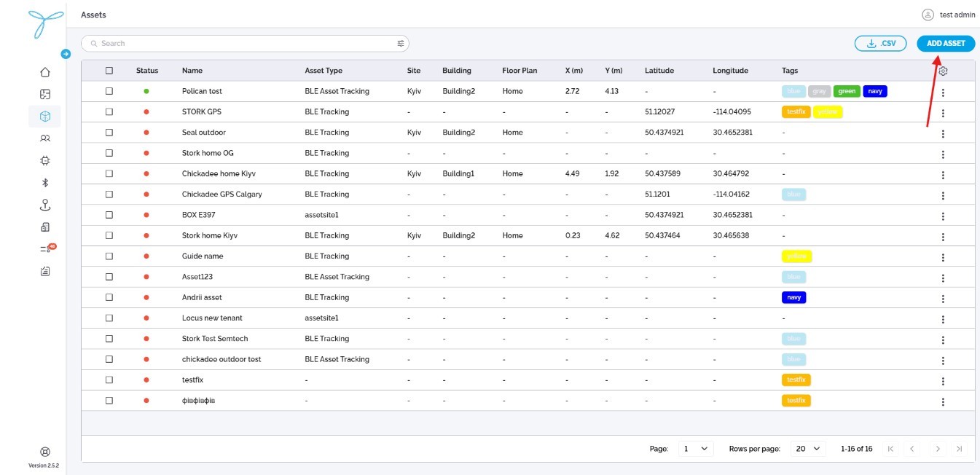Check the chickadee outdoor test row checkbox
The width and height of the screenshot is (980, 475).
point(109,359)
